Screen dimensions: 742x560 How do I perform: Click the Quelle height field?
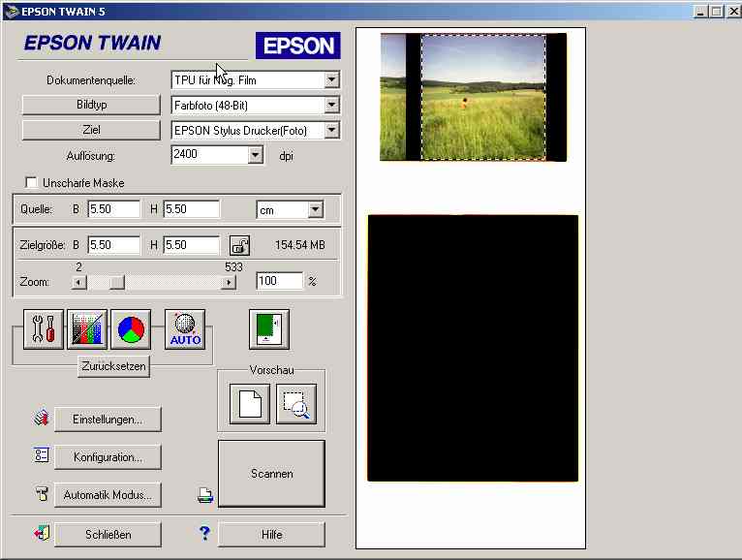point(191,209)
